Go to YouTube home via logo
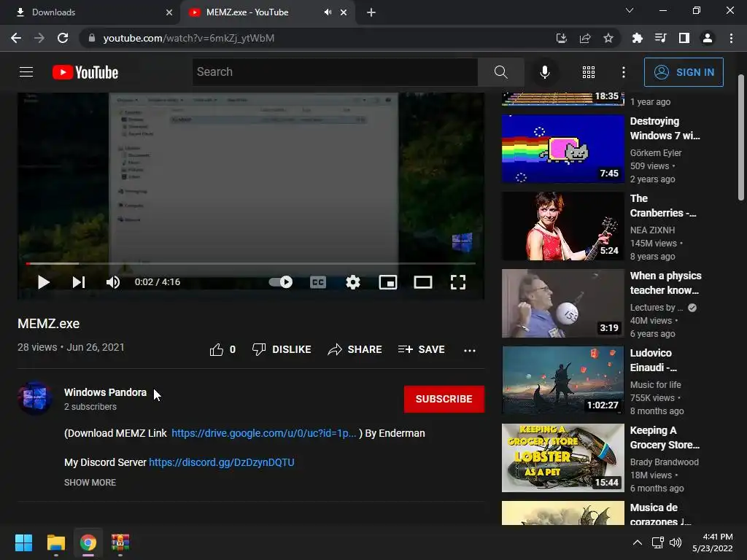 click(x=85, y=72)
